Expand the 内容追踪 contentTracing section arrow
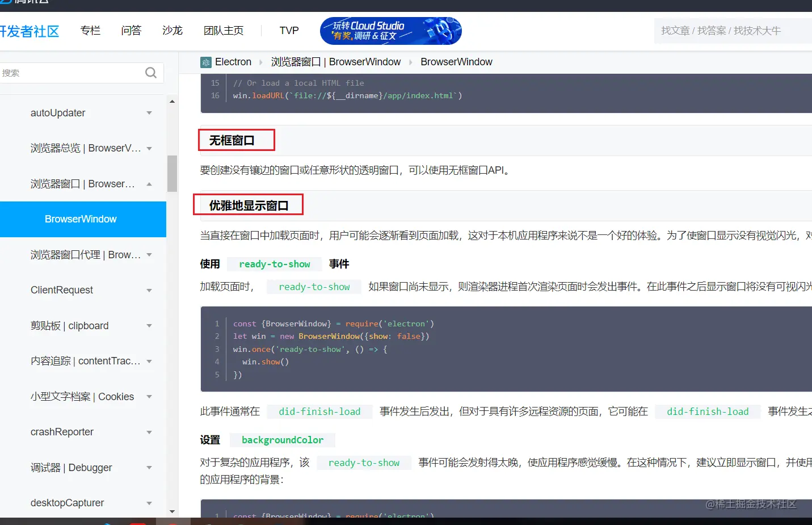The width and height of the screenshot is (812, 525). point(149,362)
